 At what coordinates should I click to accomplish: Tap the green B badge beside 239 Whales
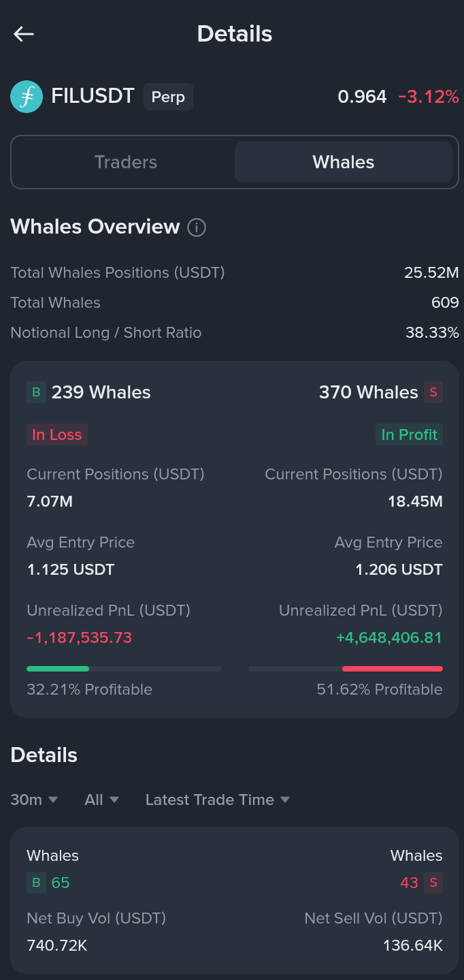point(36,392)
